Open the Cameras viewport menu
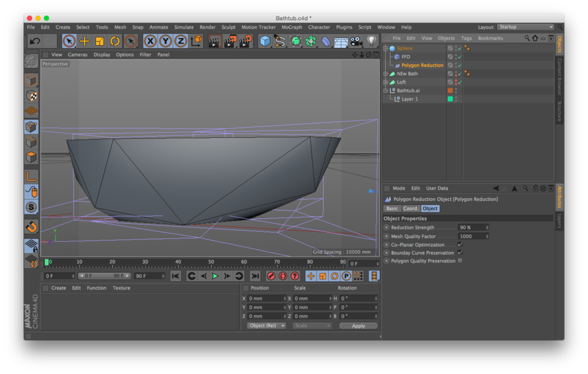Viewport: 588px width, 374px height. point(77,55)
